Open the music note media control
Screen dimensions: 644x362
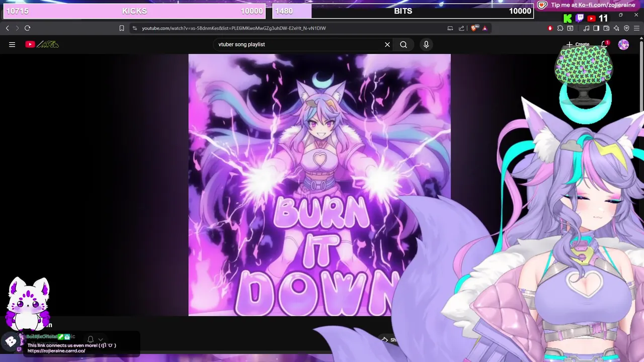click(x=586, y=28)
